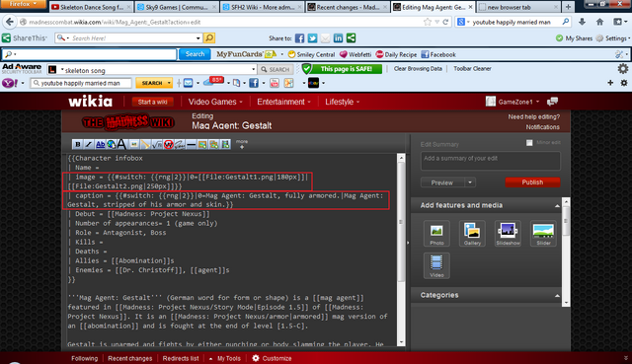Click Clear Browsing Data link
This screenshot has width=632, height=364.
(x=418, y=68)
